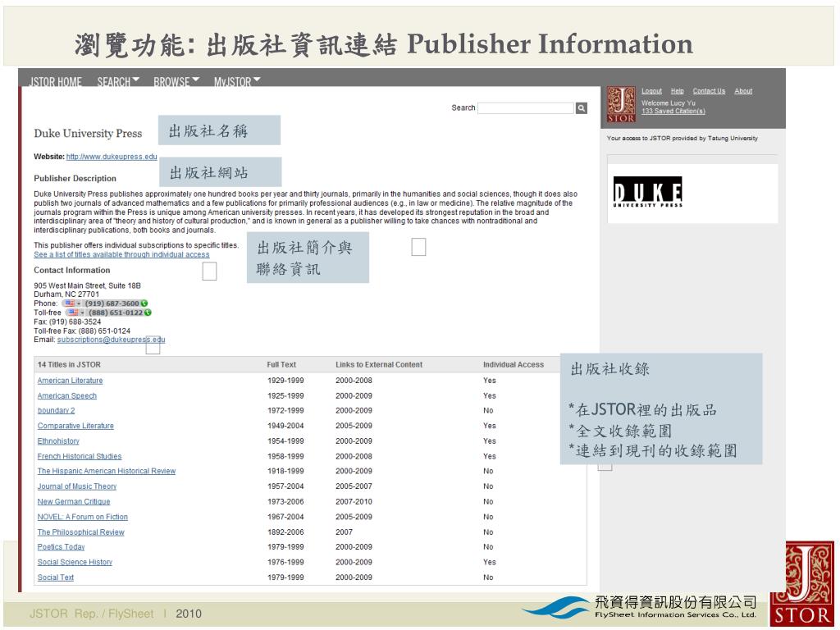Image resolution: width=840 pixels, height=630 pixels.
Task: Click 'Links to External Content' column header
Action: pos(379,365)
